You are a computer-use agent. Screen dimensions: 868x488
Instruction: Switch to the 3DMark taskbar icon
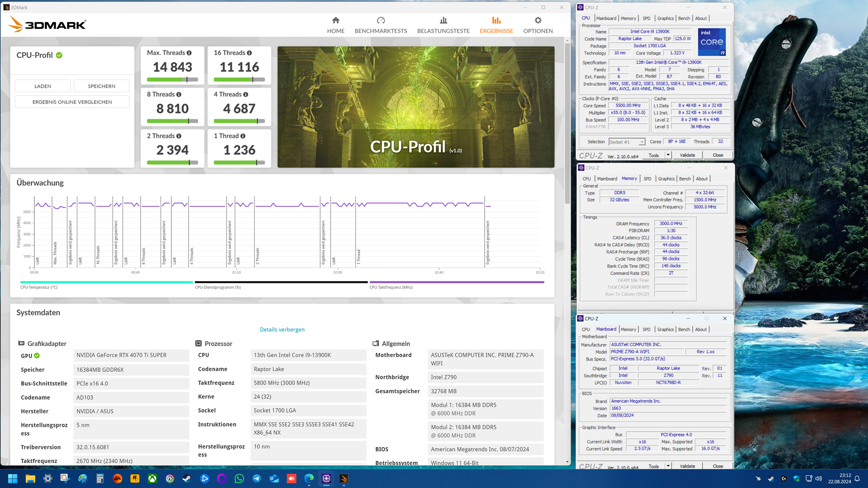344,479
